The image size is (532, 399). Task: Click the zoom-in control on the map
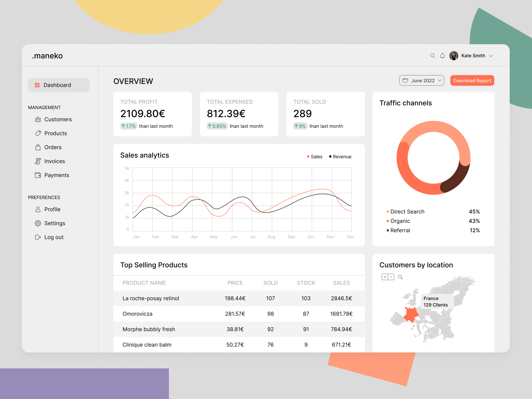385,276
